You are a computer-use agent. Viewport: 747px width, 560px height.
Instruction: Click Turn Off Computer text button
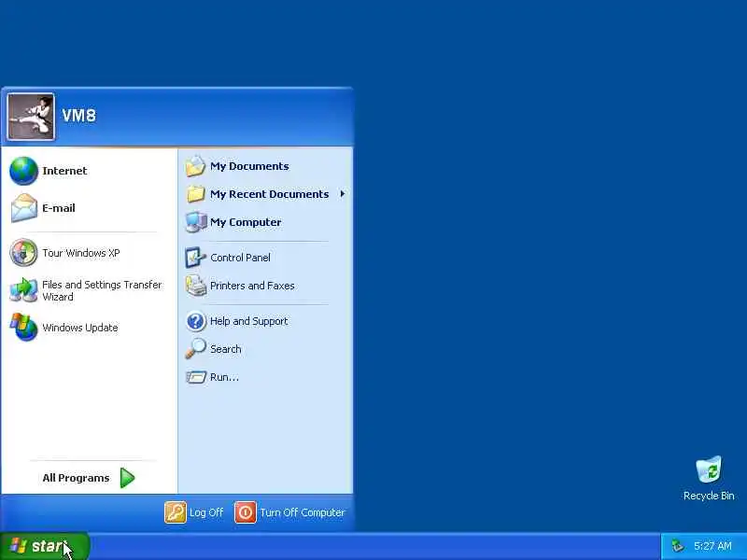303,512
